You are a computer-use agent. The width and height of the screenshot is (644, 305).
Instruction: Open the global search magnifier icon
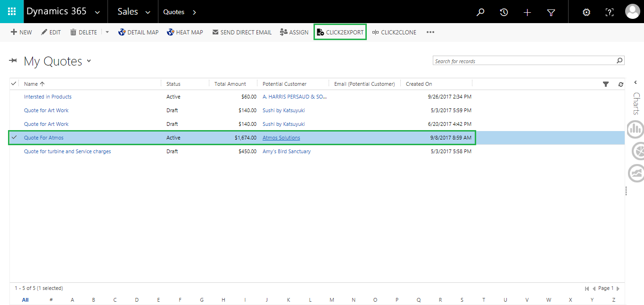pyautogui.click(x=480, y=12)
